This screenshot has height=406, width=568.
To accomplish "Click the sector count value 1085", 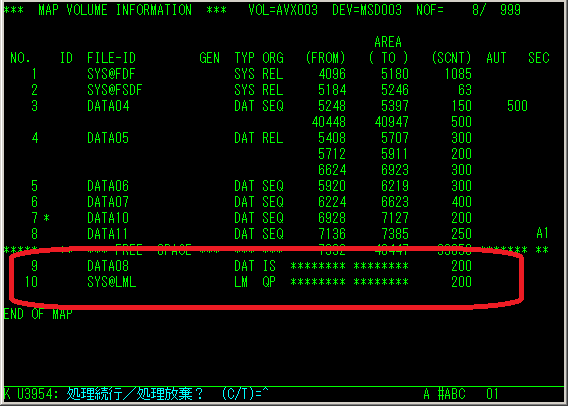I will [458, 74].
